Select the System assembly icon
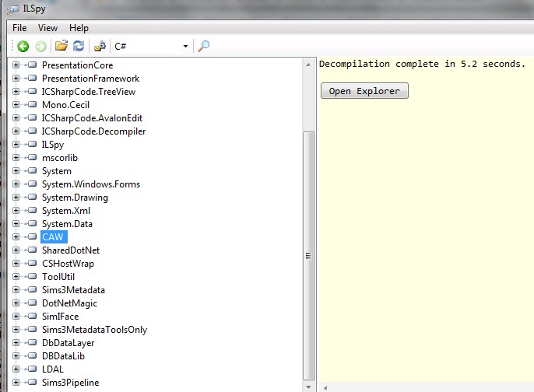The image size is (534, 392). point(32,170)
